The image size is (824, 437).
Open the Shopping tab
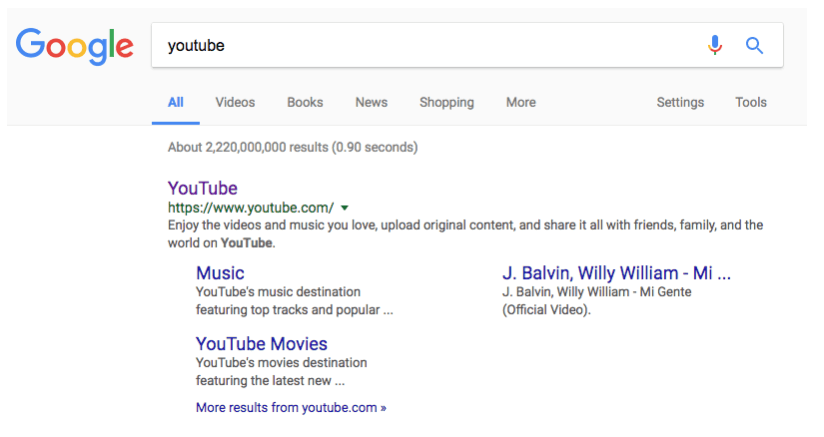coord(447,102)
